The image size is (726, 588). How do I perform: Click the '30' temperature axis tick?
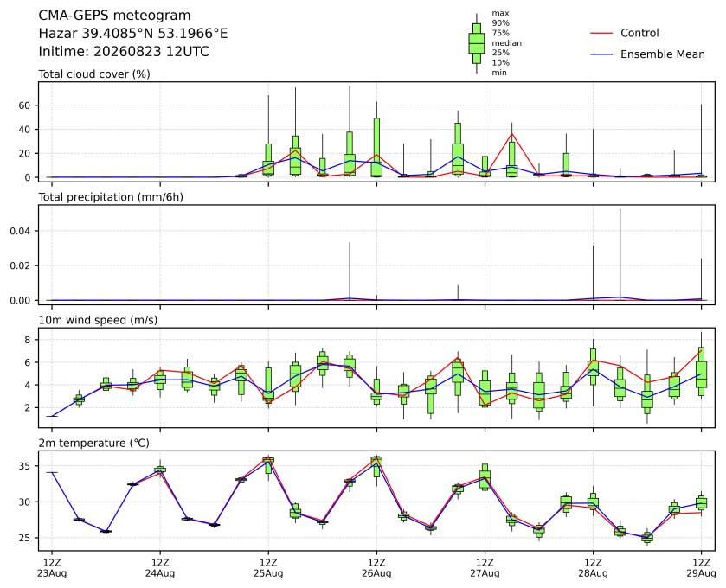24,502
